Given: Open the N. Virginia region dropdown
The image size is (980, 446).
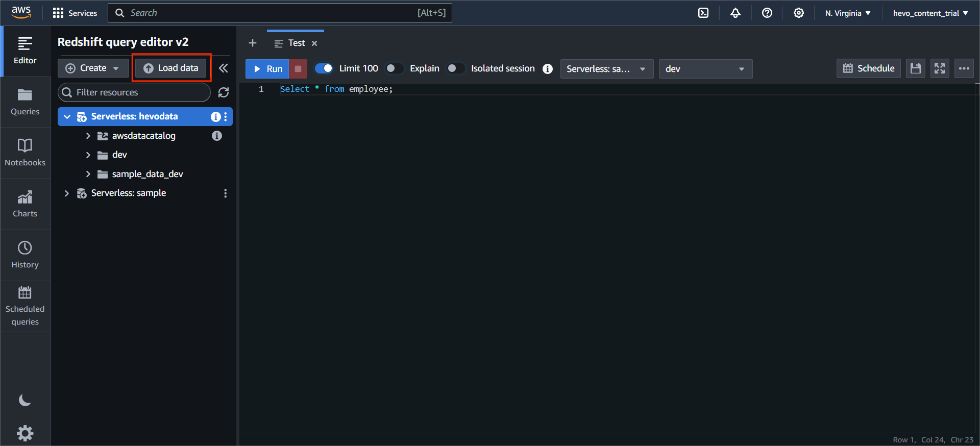Looking at the screenshot, I should pyautogui.click(x=848, y=13).
